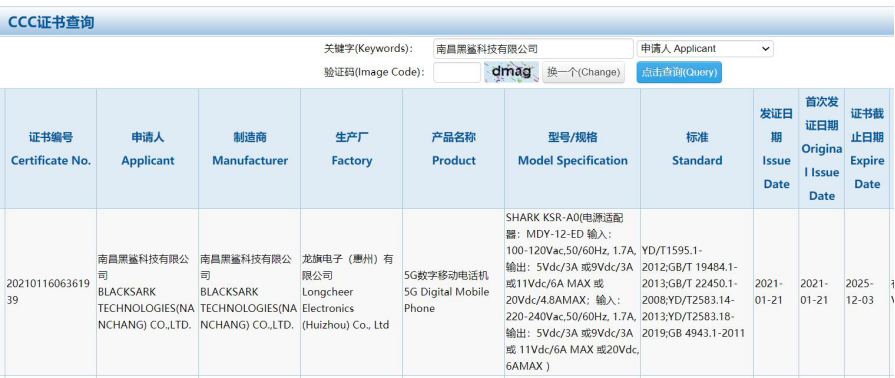The height and width of the screenshot is (378, 895).
Task: Click the Product column header
Action: point(453,149)
